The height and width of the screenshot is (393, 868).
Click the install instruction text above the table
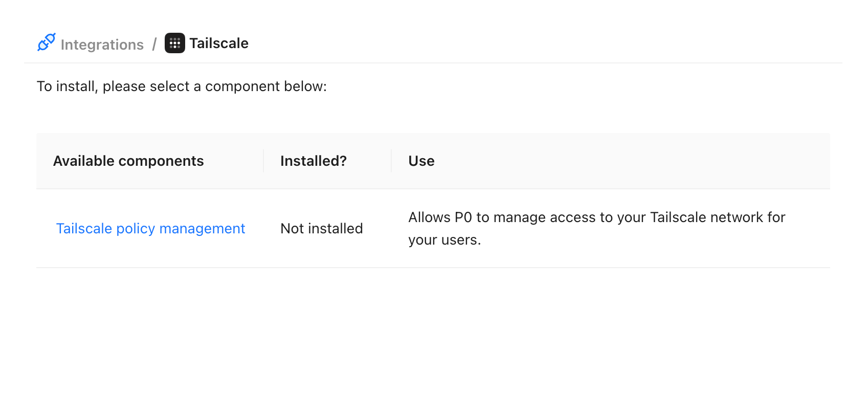tap(182, 86)
